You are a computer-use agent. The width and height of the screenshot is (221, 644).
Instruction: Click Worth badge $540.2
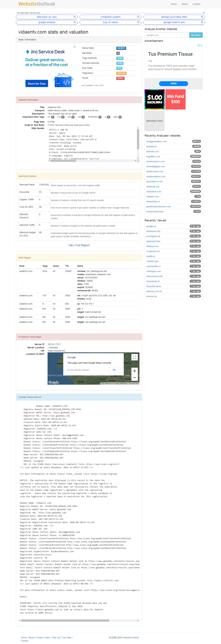point(120,78)
